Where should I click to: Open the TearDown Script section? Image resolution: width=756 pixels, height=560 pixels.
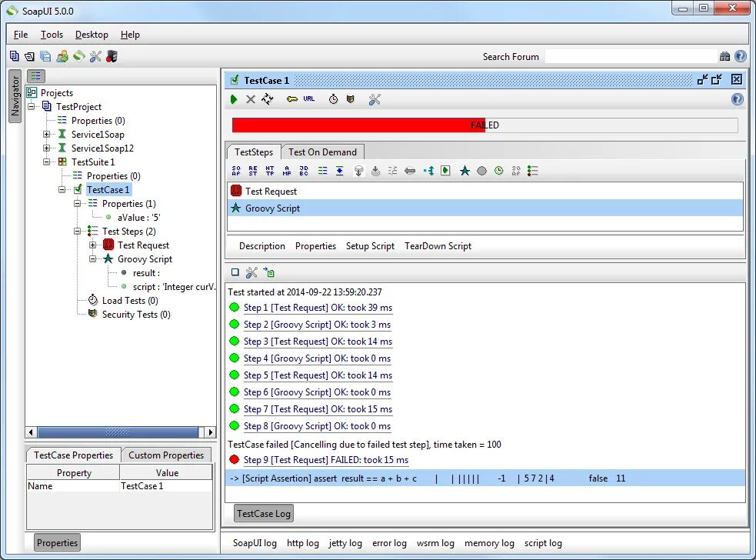438,246
